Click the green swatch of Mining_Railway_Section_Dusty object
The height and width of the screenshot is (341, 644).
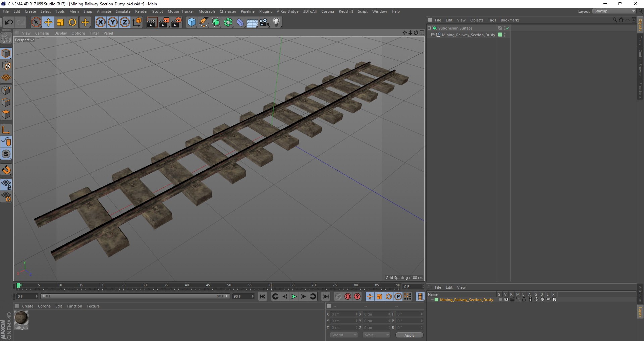(500, 35)
